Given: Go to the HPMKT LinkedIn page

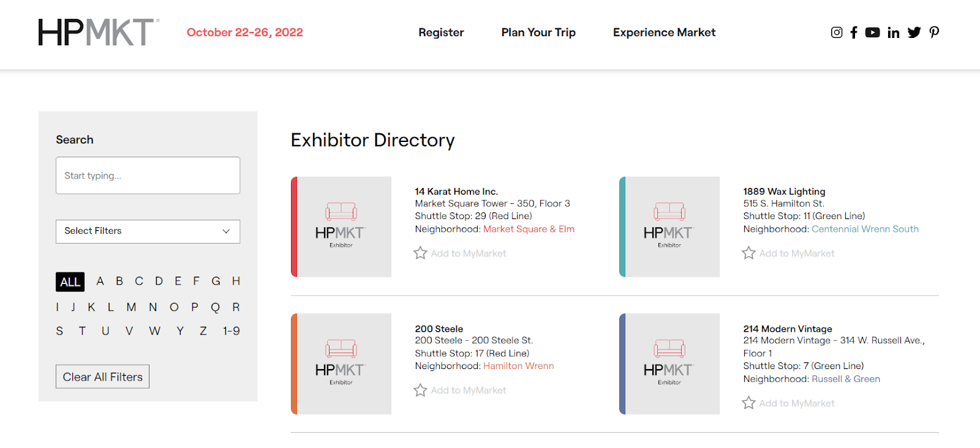Looking at the screenshot, I should 894,32.
